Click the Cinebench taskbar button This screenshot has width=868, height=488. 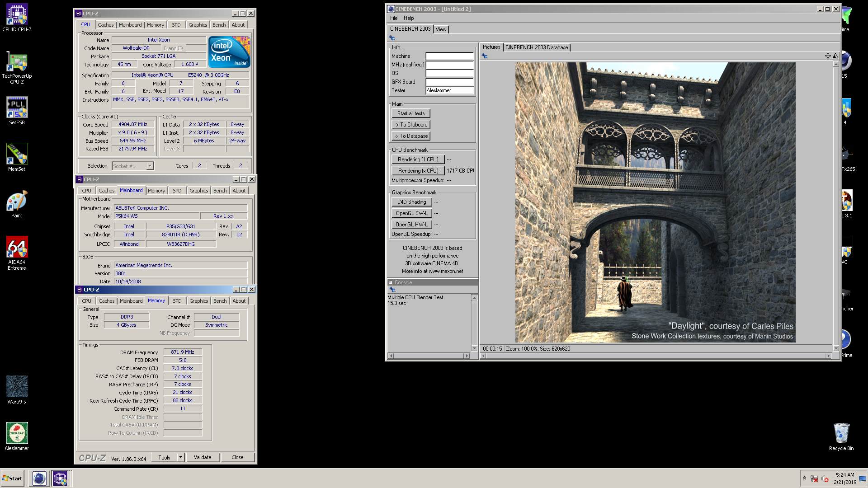click(x=39, y=479)
